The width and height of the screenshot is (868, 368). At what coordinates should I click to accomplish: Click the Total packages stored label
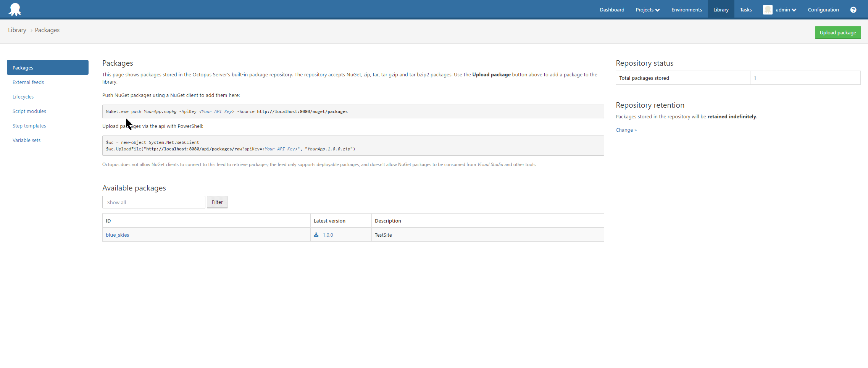[644, 78]
